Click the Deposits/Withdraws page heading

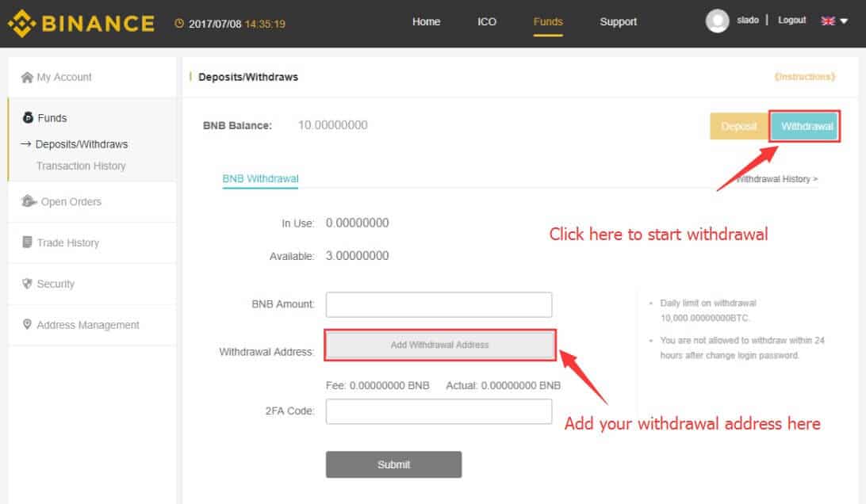(248, 77)
